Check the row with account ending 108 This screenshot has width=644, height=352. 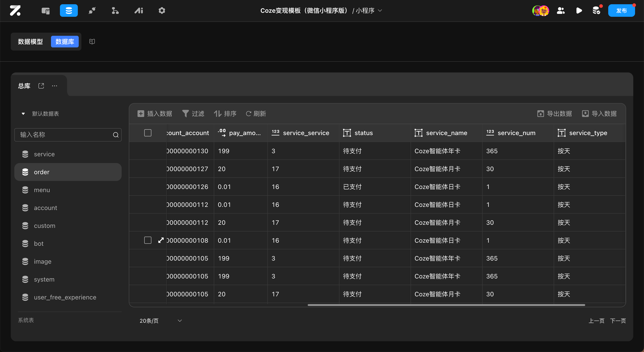(148, 240)
